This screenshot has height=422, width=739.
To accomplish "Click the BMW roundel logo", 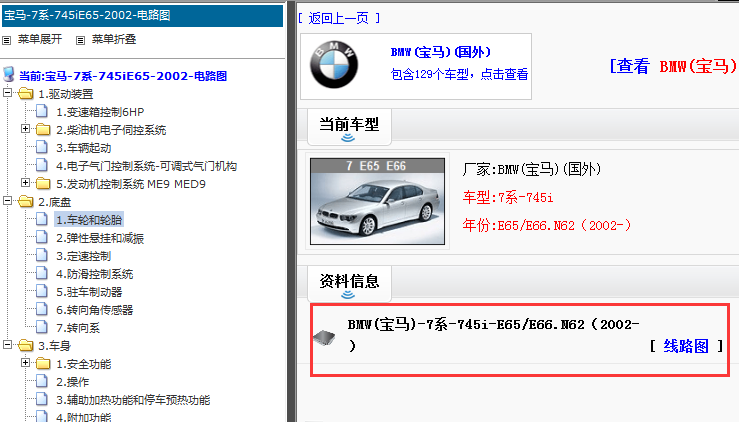I will tap(334, 65).
